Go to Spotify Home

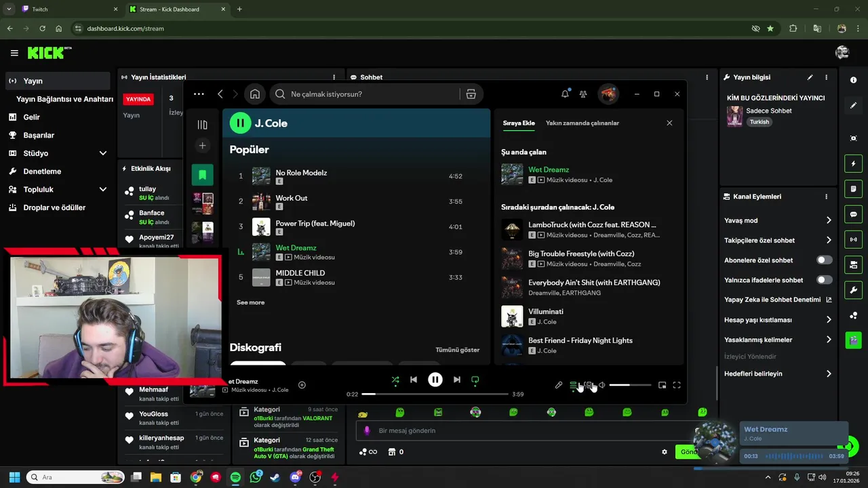click(x=255, y=94)
